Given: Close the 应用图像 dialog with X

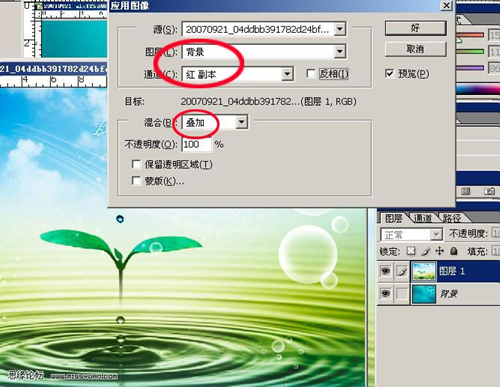Looking at the screenshot, I should pos(446,5).
